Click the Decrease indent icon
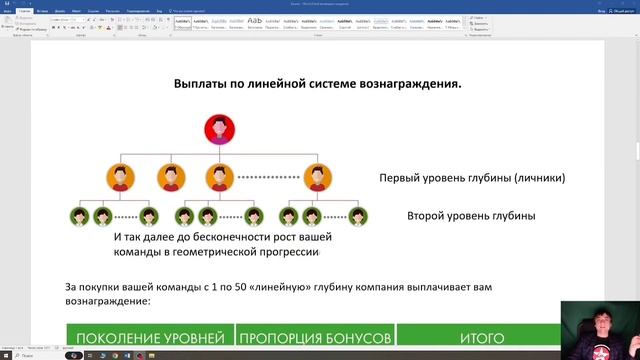 coord(148,20)
